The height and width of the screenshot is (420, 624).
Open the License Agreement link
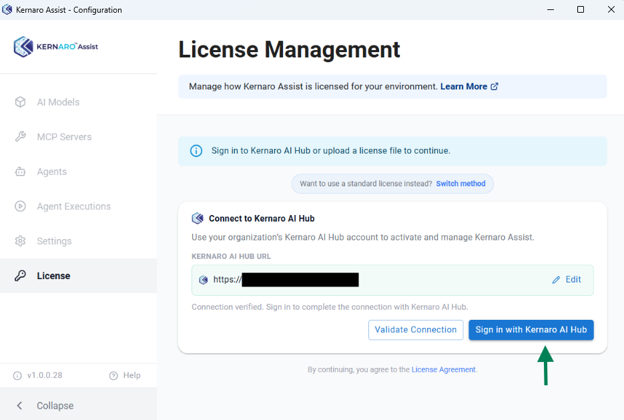click(443, 369)
